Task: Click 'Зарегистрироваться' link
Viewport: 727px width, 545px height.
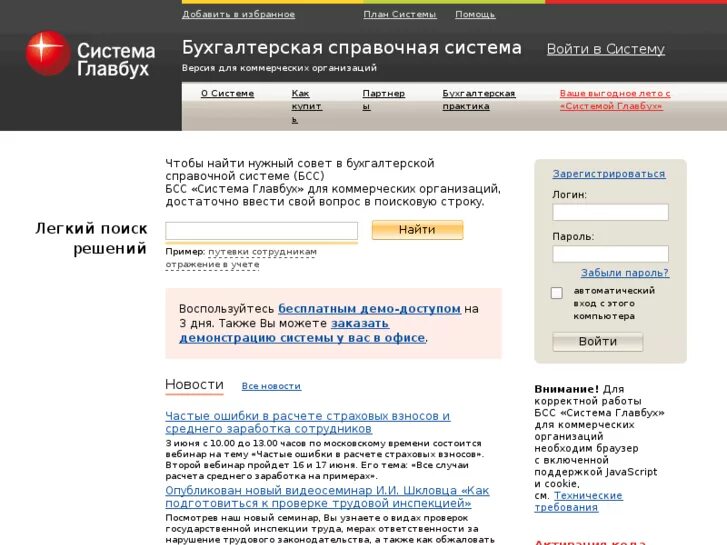Action: pyautogui.click(x=609, y=174)
